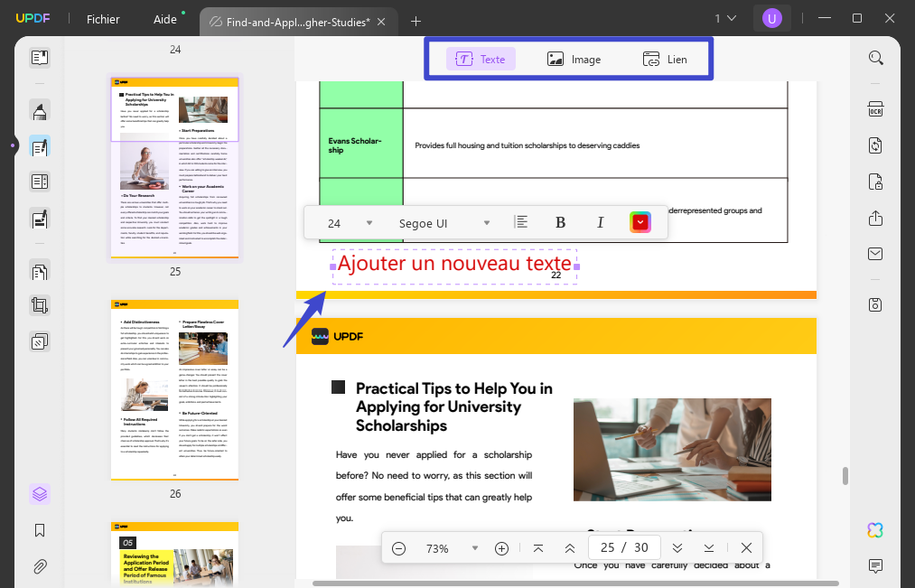Toggle italic on the text box
This screenshot has width=915, height=588.
pos(600,222)
